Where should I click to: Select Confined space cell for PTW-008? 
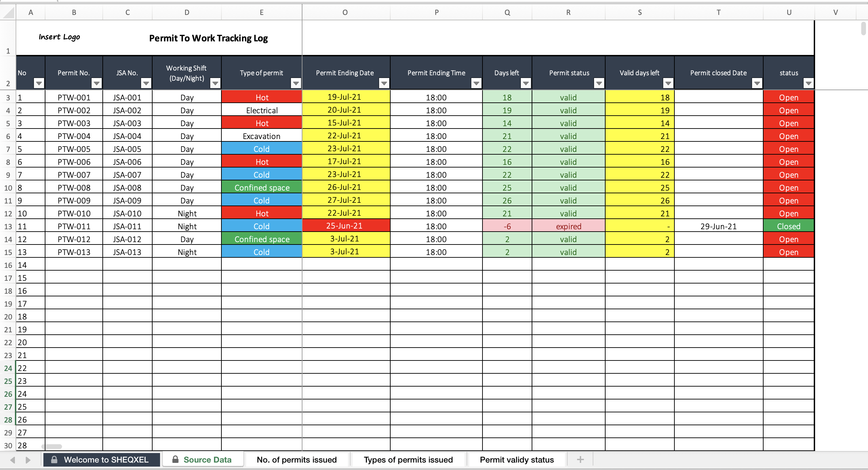[x=261, y=188]
